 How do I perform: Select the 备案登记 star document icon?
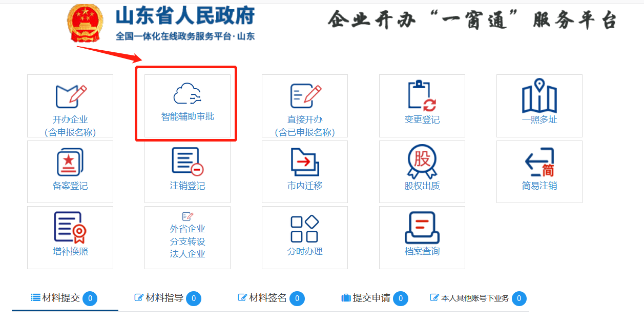70,163
